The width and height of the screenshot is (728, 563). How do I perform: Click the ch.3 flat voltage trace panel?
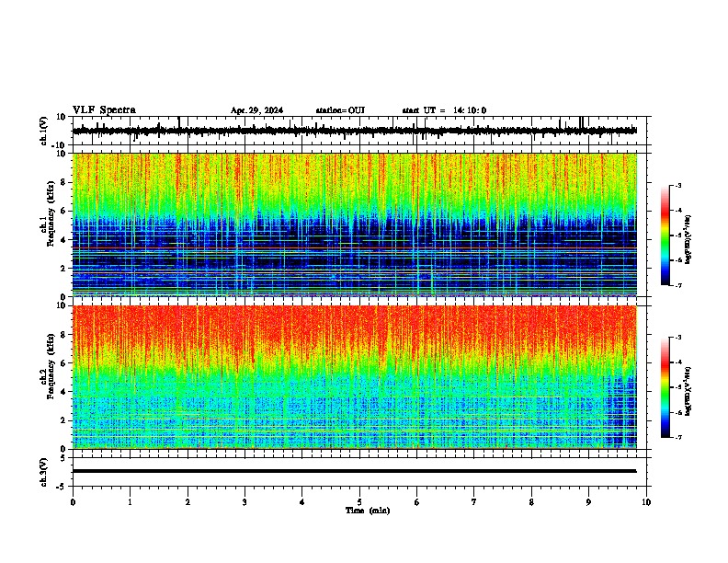pyautogui.click(x=361, y=472)
